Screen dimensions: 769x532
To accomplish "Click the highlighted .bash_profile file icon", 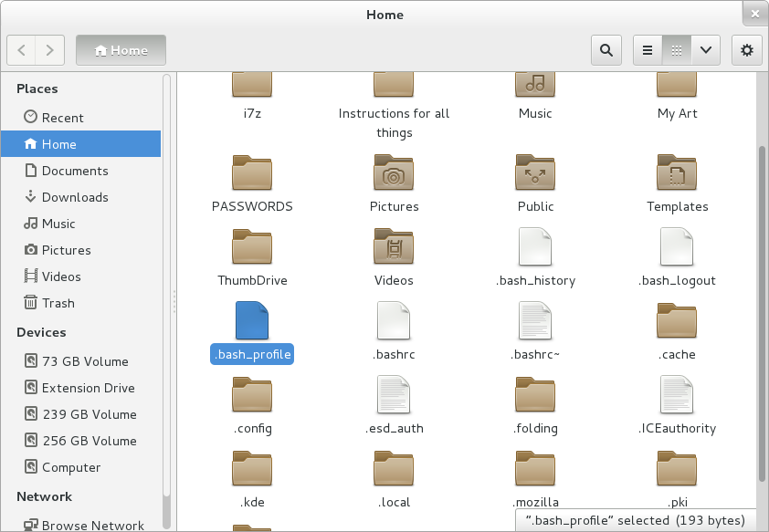I will click(x=252, y=320).
